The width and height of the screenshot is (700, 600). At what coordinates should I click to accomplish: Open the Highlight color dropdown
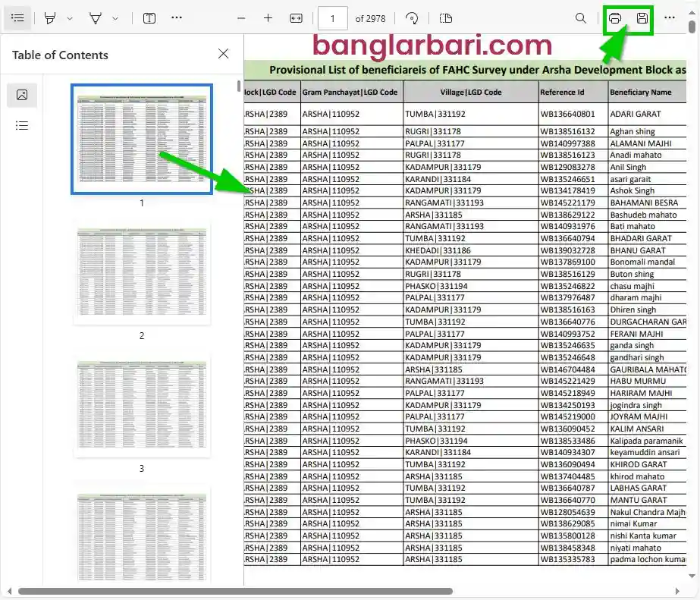pos(70,17)
